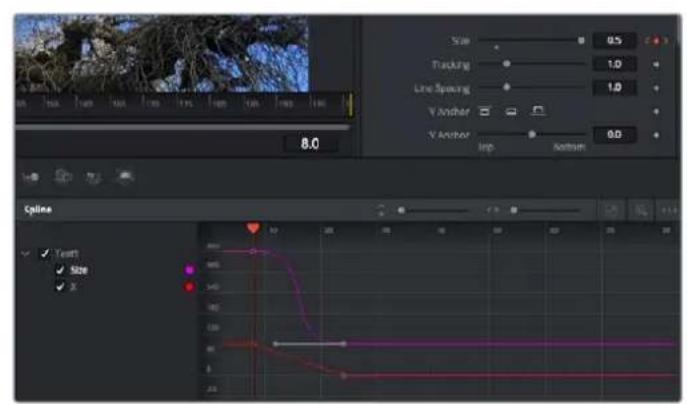The width and height of the screenshot is (687, 404).
Task: Select top V Anchor alignment button
Action: coord(485,112)
